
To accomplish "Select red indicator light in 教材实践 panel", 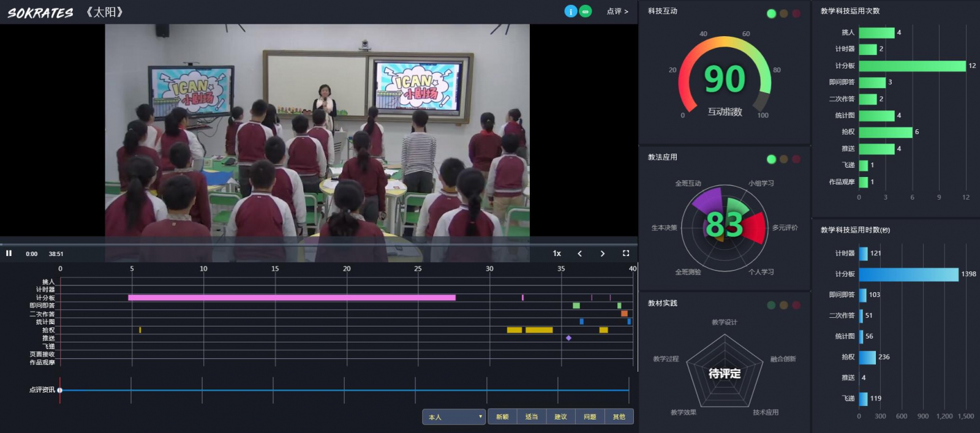I will tap(796, 305).
